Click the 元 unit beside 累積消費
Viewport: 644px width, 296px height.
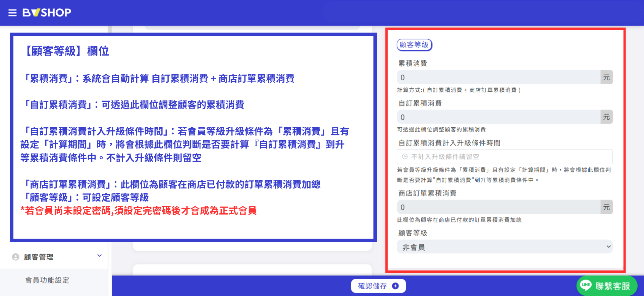click(x=606, y=77)
